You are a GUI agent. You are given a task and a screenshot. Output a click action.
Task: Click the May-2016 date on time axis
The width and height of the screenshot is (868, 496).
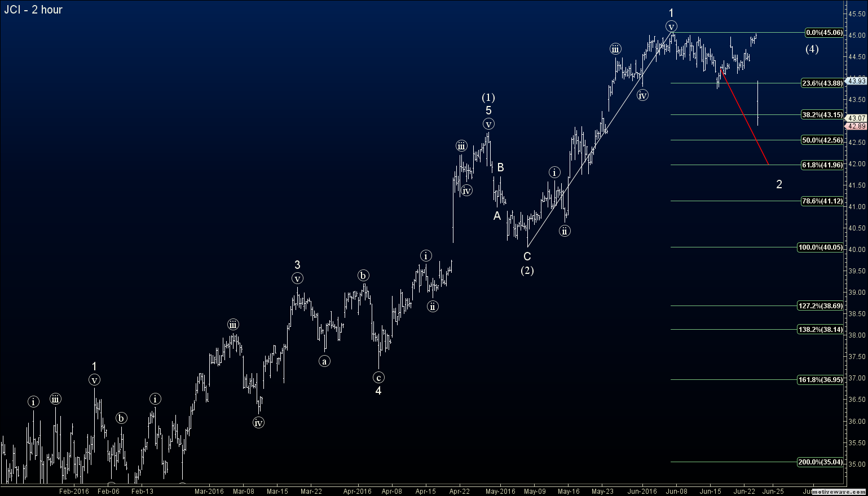(500, 491)
